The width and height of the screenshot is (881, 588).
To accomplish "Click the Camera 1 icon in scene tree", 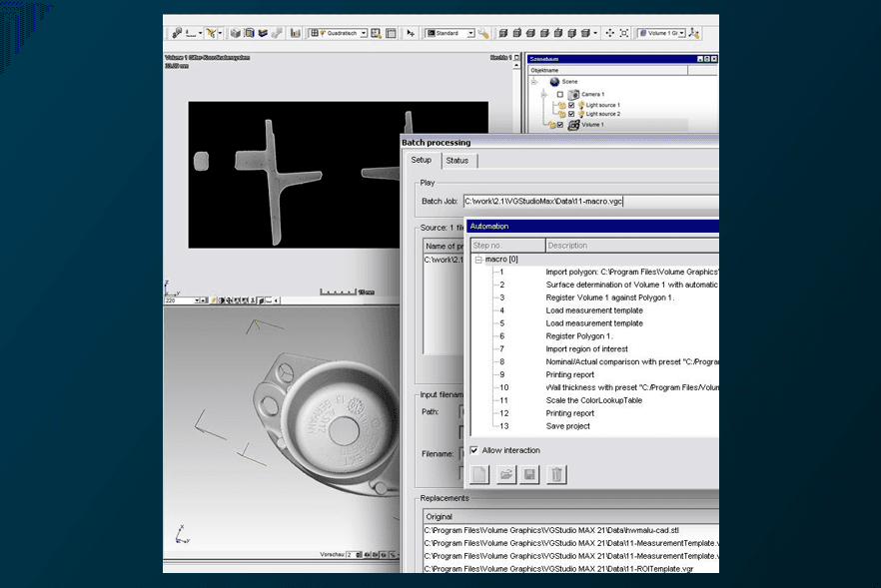I will pyautogui.click(x=573, y=94).
